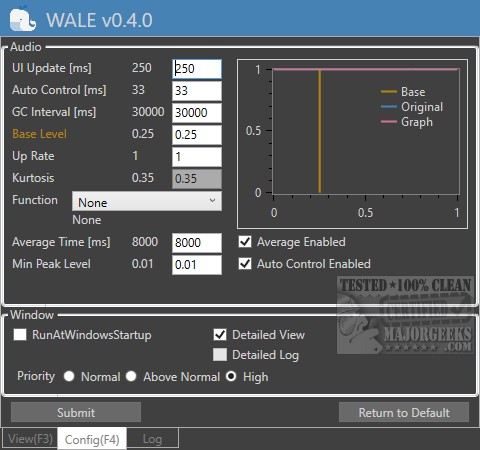This screenshot has width=480, height=450.
Task: Click the Average Time input field
Action: point(197,243)
